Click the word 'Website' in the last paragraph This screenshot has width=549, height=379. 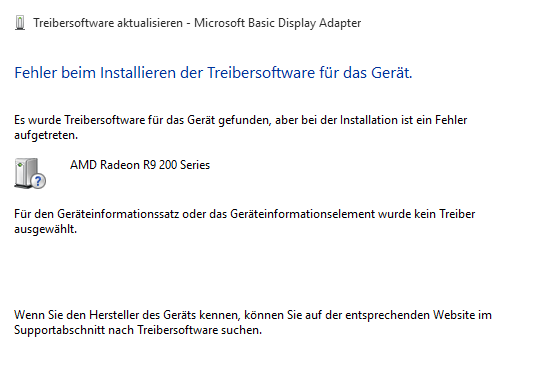[x=453, y=315]
